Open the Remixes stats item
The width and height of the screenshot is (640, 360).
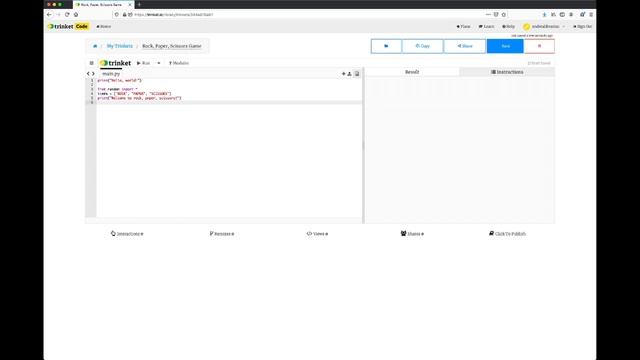click(222, 234)
